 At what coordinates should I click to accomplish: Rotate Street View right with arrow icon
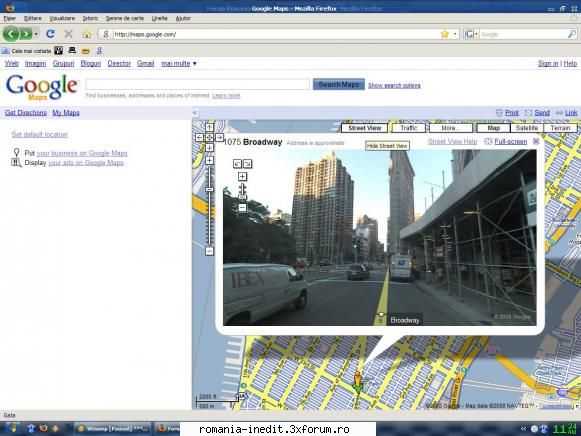click(248, 164)
